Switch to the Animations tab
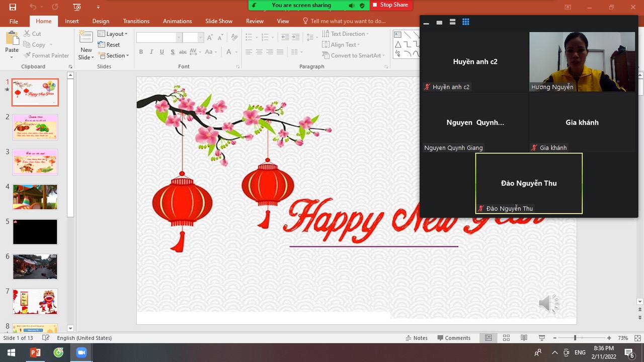The image size is (644, 362). [x=177, y=21]
